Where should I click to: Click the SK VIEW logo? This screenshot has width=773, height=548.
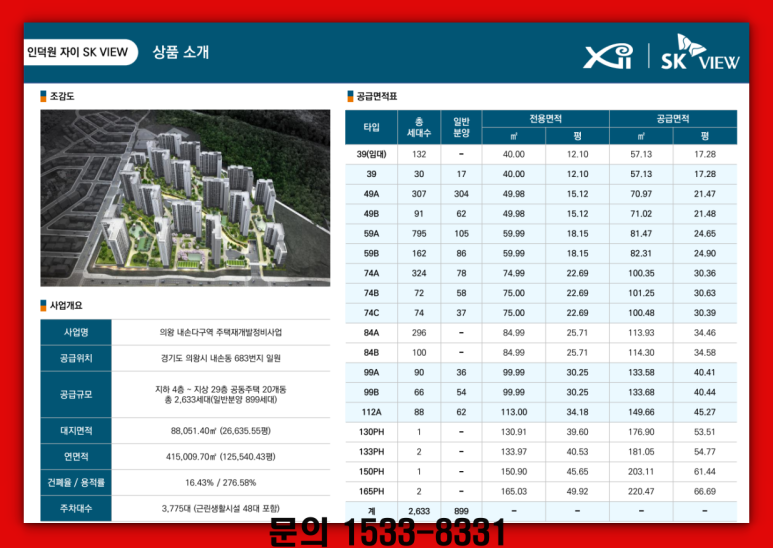[x=700, y=52]
